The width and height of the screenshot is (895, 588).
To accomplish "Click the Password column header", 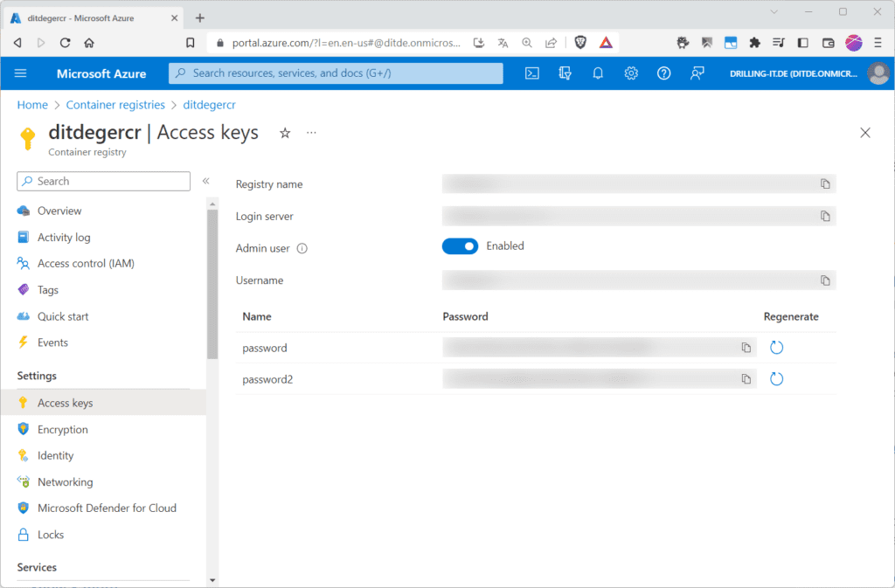I will [465, 316].
